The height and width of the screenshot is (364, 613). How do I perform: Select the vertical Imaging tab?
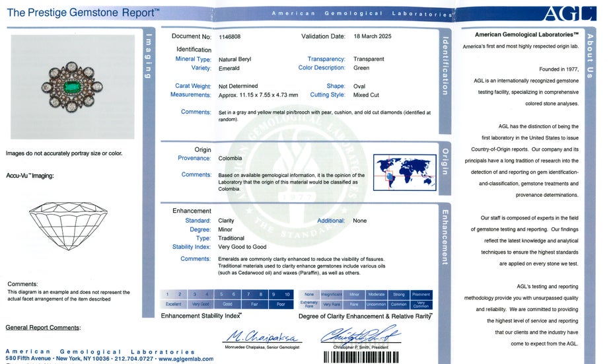coord(148,56)
